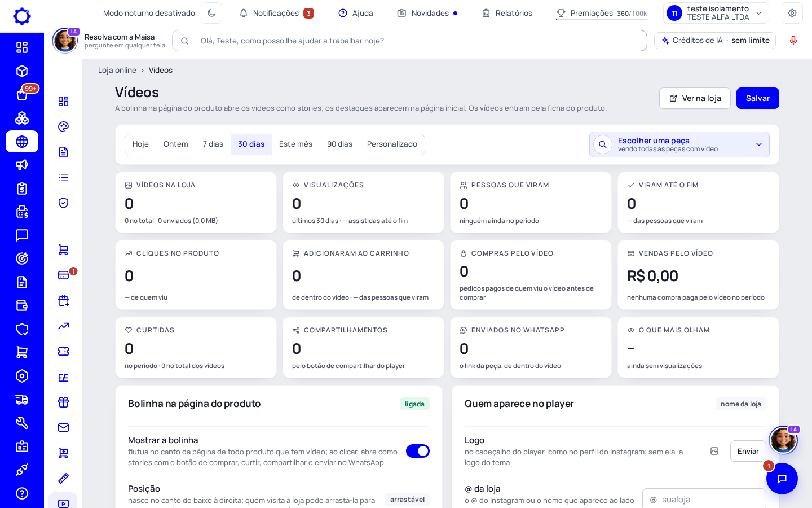Select the delivery truck icon in blue sidebar
The width and height of the screenshot is (812, 508).
[22, 400]
